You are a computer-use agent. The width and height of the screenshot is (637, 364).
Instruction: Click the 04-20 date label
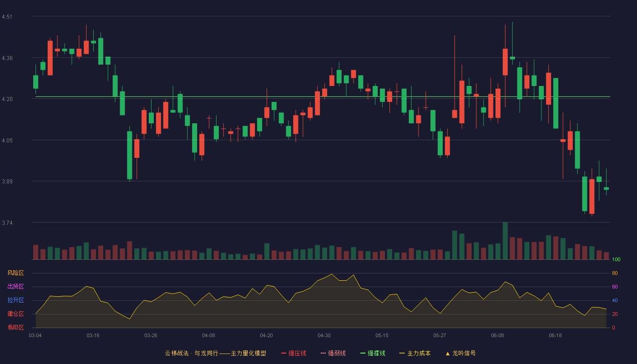click(x=266, y=335)
